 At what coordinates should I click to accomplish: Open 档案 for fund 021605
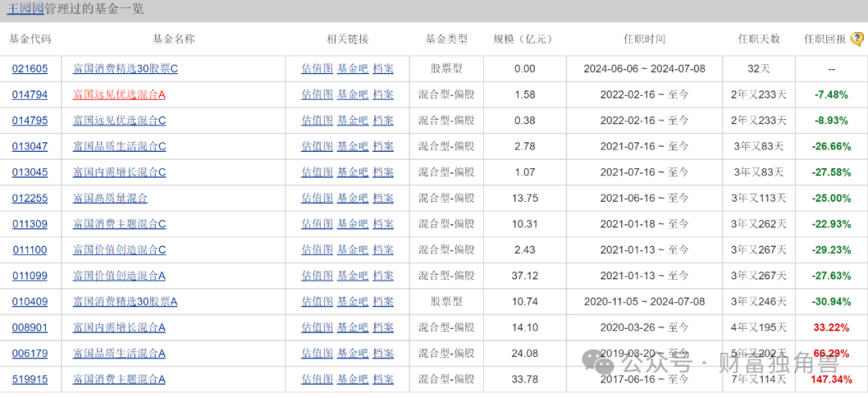click(383, 69)
